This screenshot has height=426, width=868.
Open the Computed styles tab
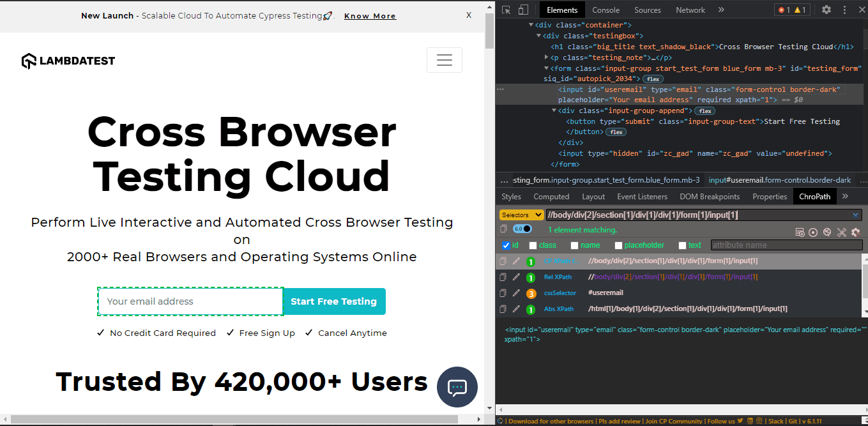pyautogui.click(x=551, y=197)
